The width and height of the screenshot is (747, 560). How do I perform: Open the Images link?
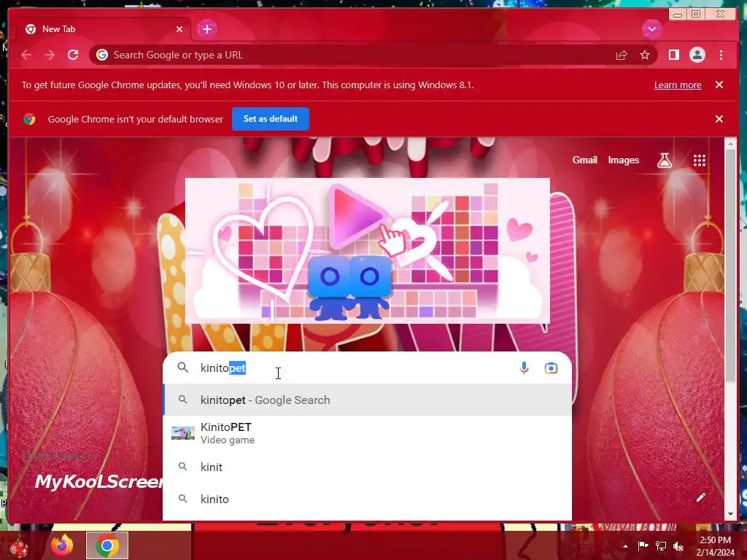(x=623, y=160)
